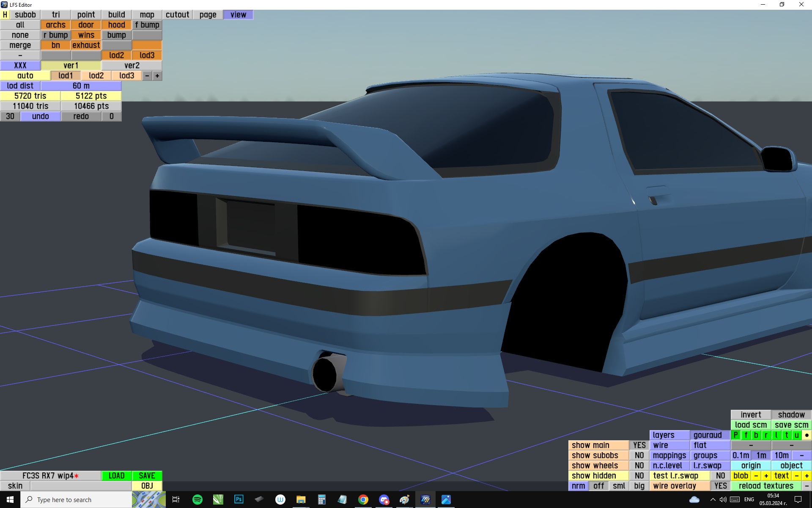Click the green P layer button
This screenshot has width=812, height=508.
pos(735,435)
